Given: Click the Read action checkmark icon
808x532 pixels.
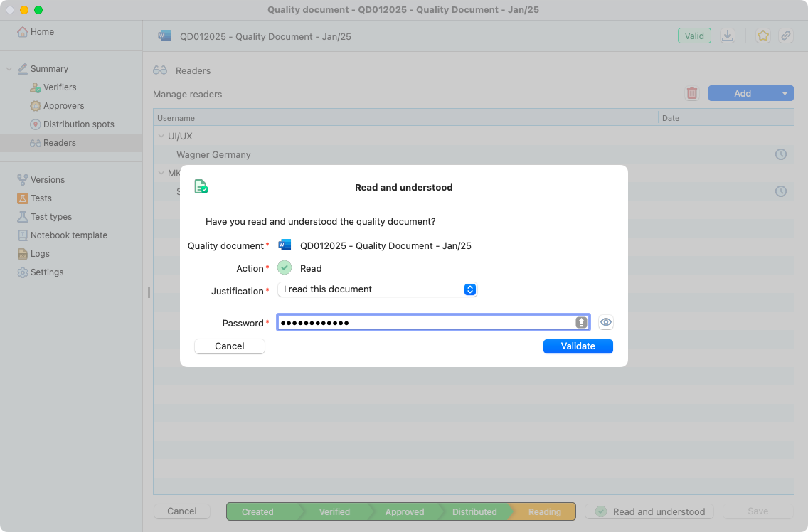Looking at the screenshot, I should point(285,268).
